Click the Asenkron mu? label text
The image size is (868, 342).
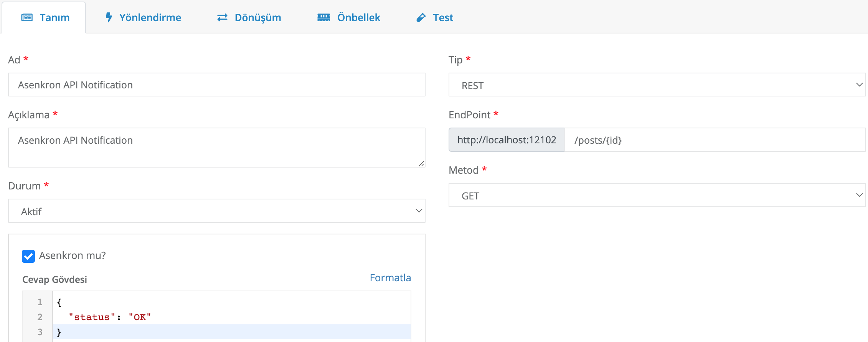[73, 256]
